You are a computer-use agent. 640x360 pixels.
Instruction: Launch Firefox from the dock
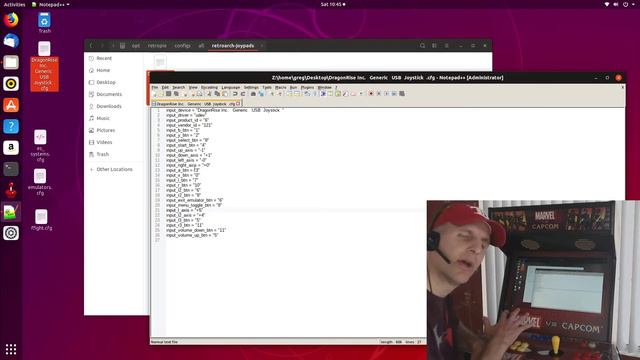tap(11, 20)
